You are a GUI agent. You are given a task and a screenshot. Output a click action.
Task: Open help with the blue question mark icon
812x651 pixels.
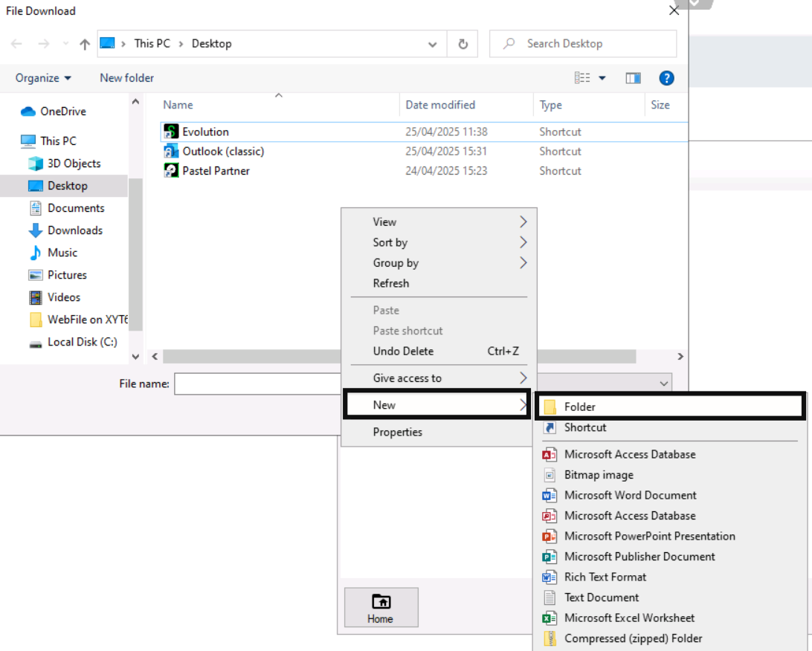[666, 78]
